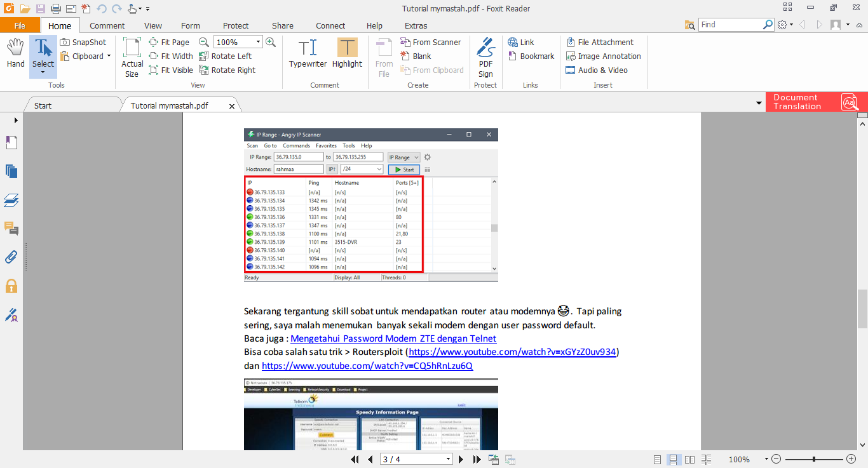Apply Fit Page zoom
Viewport: 868px width, 468px height.
coord(169,42)
